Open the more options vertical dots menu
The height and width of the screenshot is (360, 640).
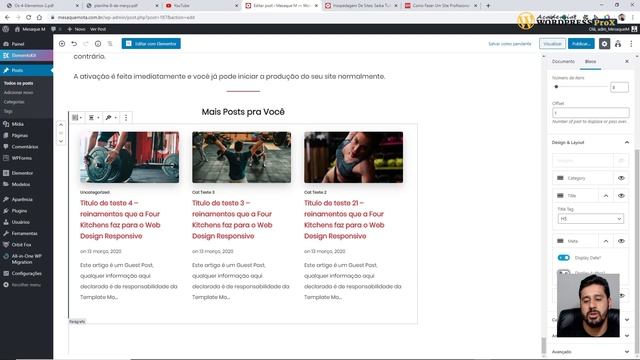pos(631,44)
